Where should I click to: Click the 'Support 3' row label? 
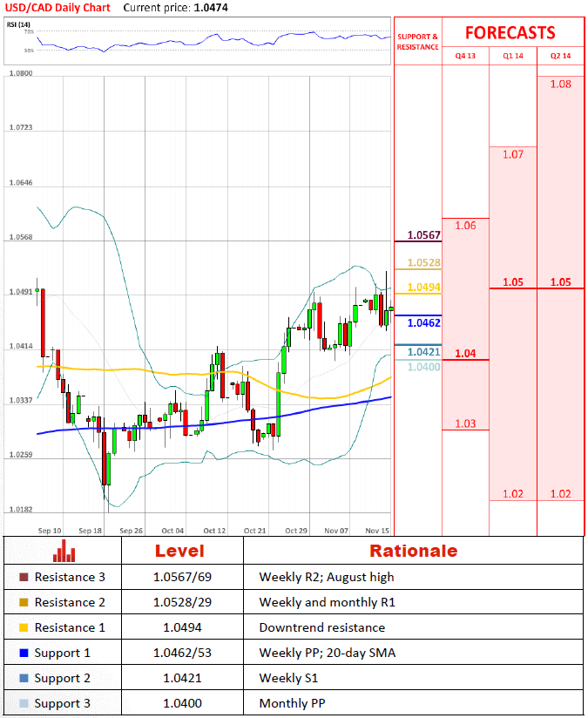pyautogui.click(x=62, y=703)
